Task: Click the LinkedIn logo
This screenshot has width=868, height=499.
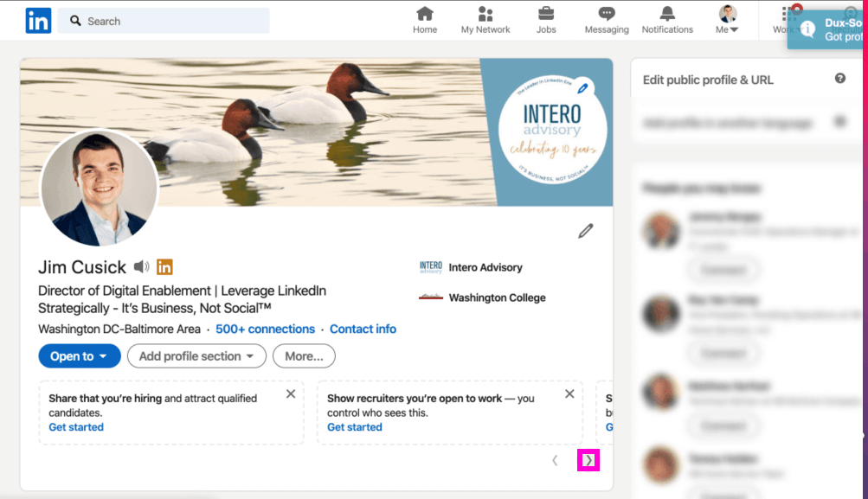Action: [x=38, y=20]
